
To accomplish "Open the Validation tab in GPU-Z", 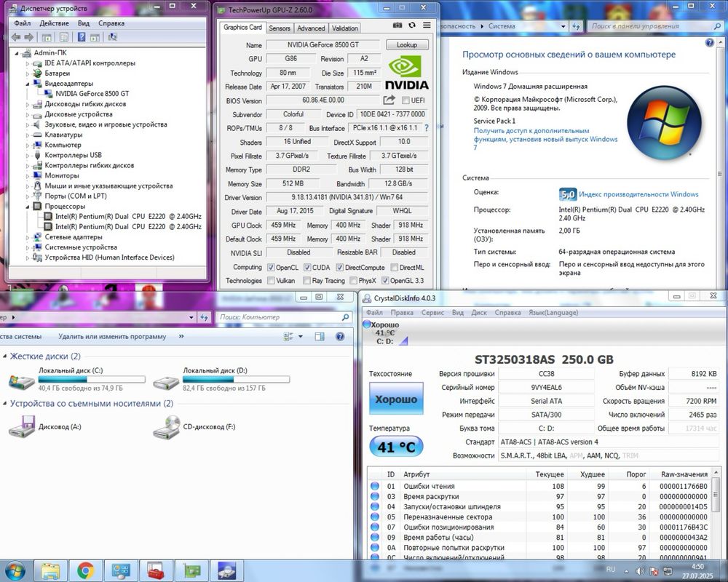I will pyautogui.click(x=345, y=28).
